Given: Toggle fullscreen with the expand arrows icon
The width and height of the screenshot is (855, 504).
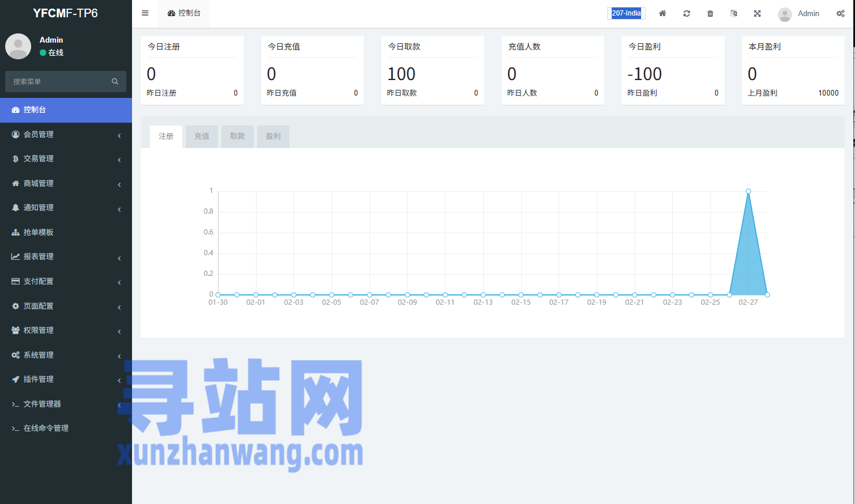Looking at the screenshot, I should click(x=757, y=13).
